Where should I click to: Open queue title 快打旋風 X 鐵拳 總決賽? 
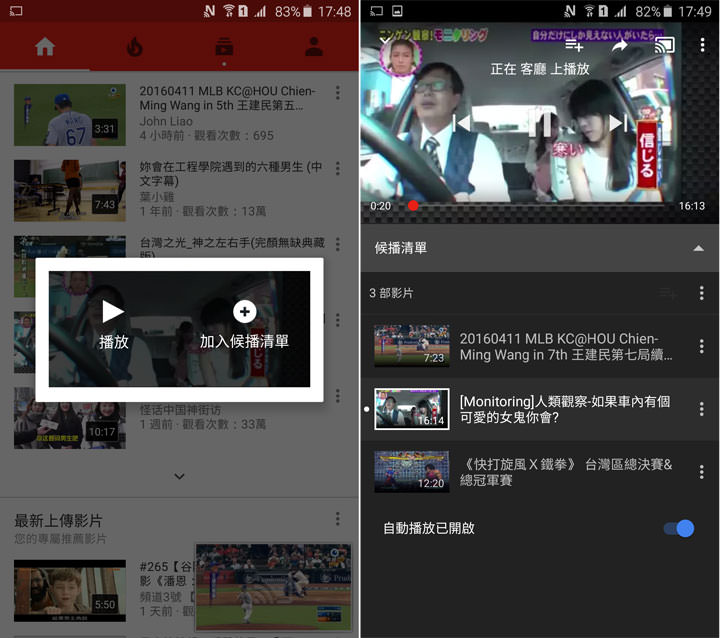[x=567, y=472]
